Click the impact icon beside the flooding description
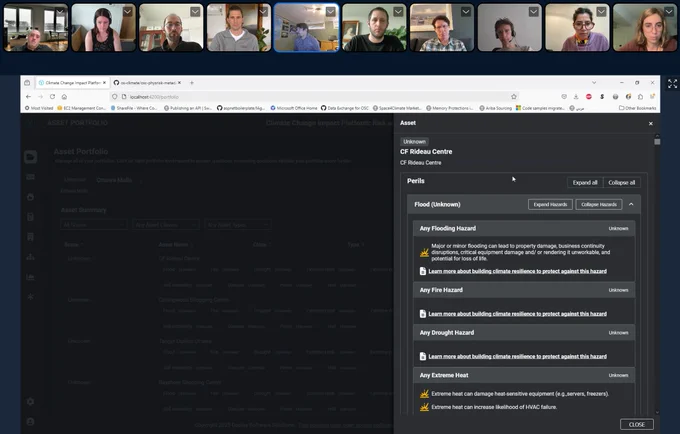Viewport: 680px width, 434px height. point(424,252)
